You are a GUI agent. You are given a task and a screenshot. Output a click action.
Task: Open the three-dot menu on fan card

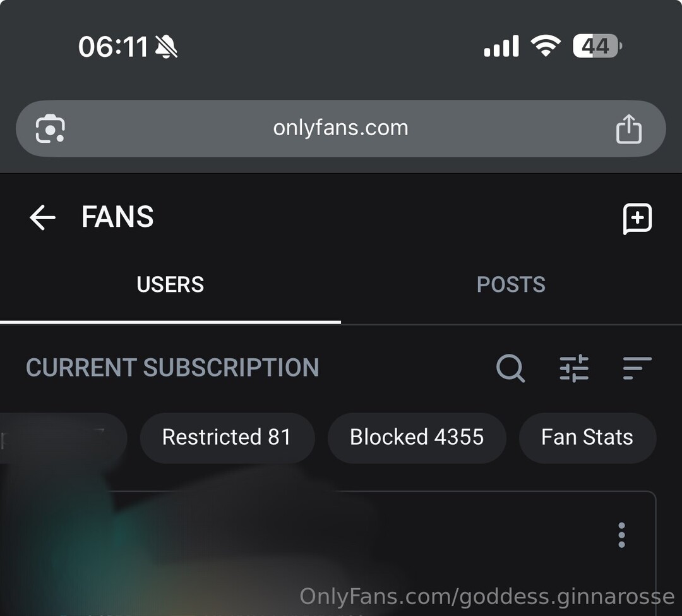coord(621,535)
